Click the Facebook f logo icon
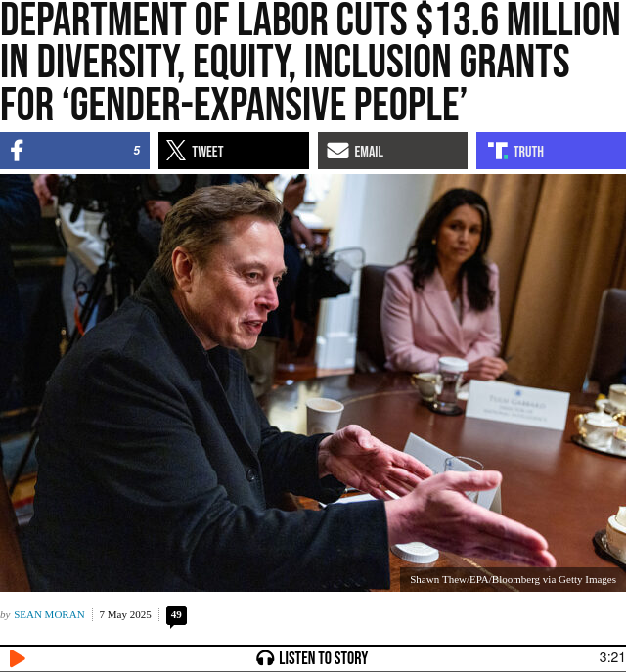This screenshot has height=672, width=626. [x=17, y=151]
